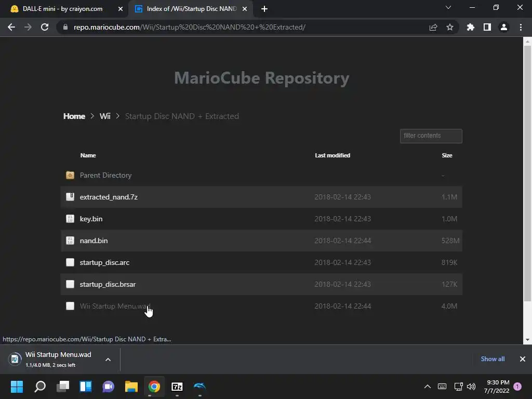
Task: Open the Extensions puzzle icon
Action: click(x=470, y=27)
